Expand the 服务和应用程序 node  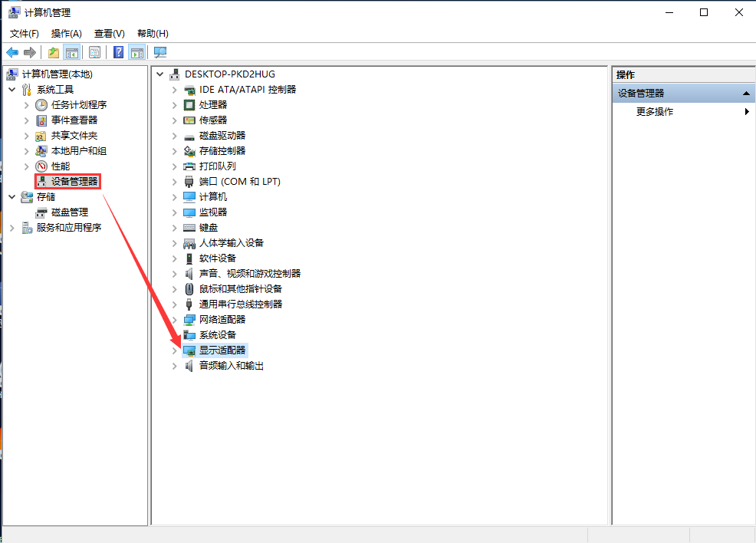[x=12, y=228]
